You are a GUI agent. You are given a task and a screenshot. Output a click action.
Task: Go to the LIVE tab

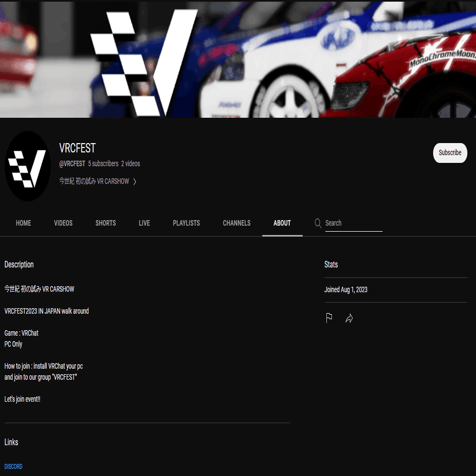(x=144, y=223)
